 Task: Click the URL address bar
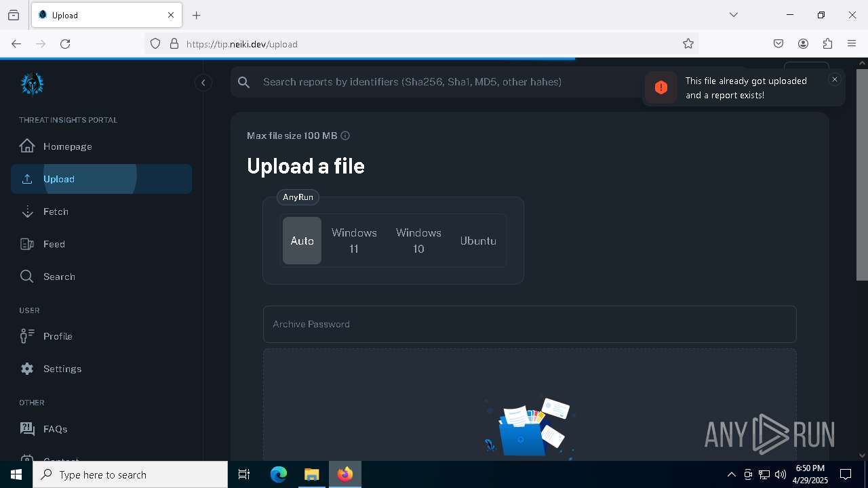420,44
